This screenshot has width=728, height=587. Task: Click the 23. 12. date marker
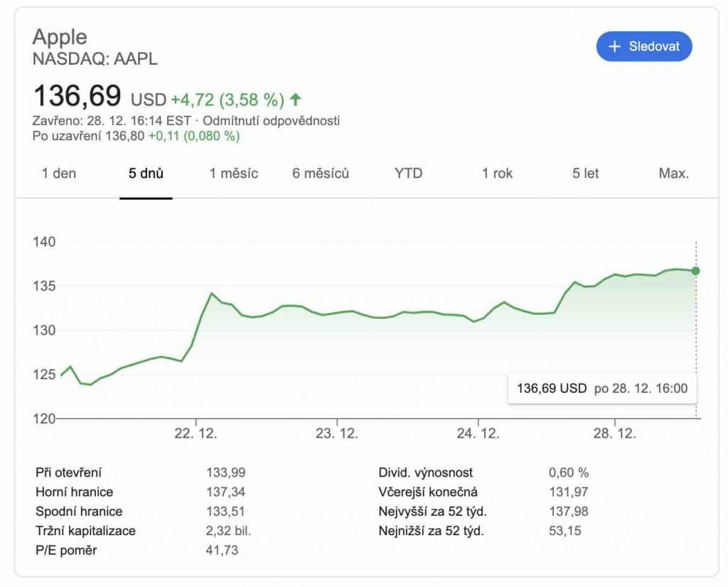(337, 433)
